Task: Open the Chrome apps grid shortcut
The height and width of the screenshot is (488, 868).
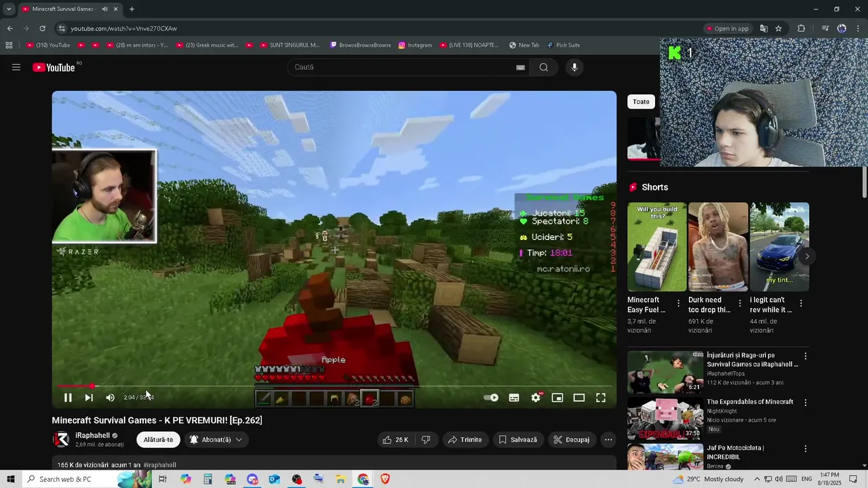Action: [x=9, y=45]
